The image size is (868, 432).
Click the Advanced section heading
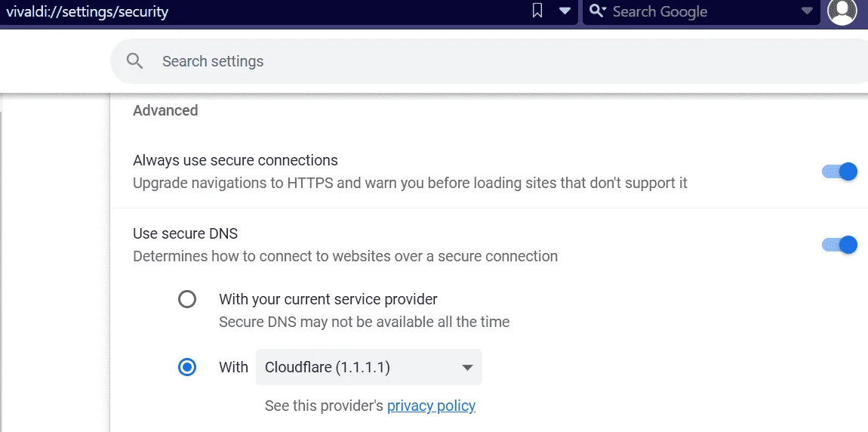(x=165, y=110)
